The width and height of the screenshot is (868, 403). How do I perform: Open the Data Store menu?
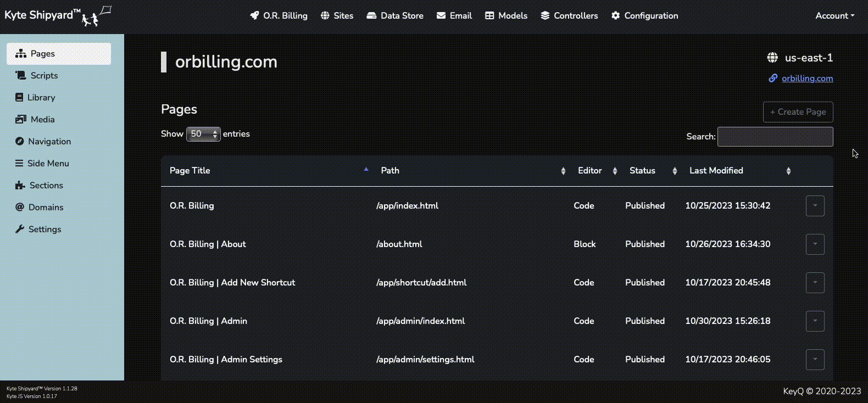click(395, 16)
